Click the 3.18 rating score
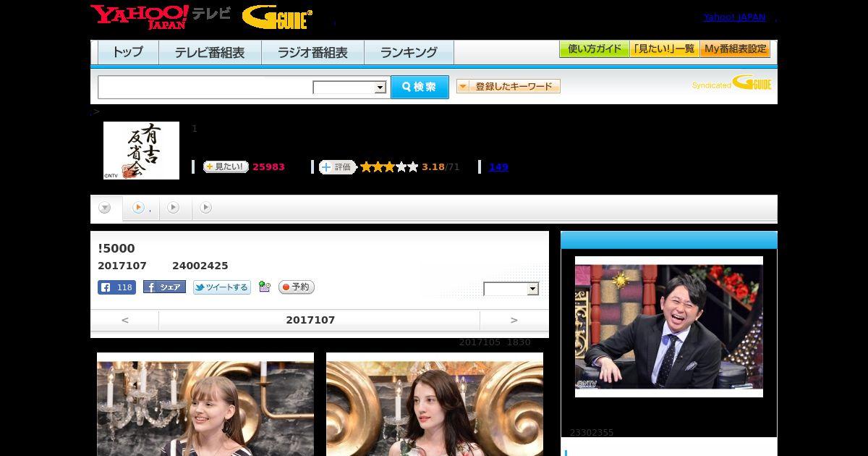The width and height of the screenshot is (868, 456). 433,167
